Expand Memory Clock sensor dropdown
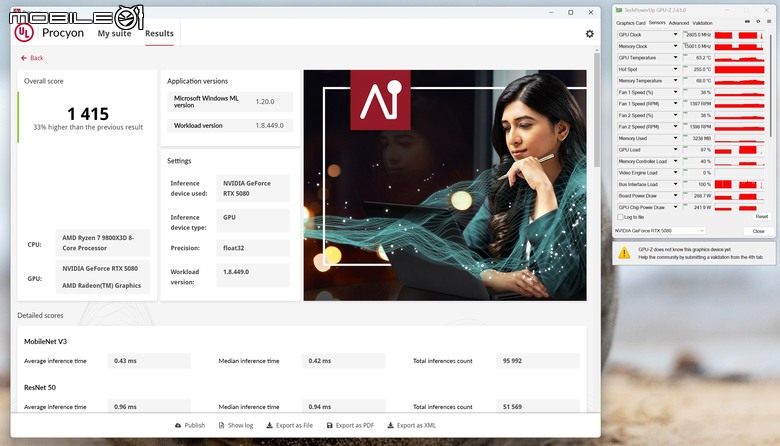This screenshot has width=780, height=446. pyautogui.click(x=675, y=46)
